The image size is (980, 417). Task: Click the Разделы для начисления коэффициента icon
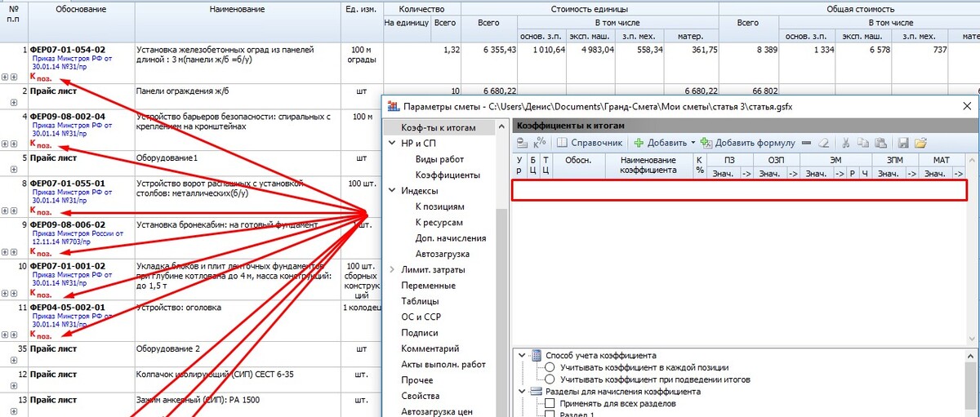tap(537, 391)
